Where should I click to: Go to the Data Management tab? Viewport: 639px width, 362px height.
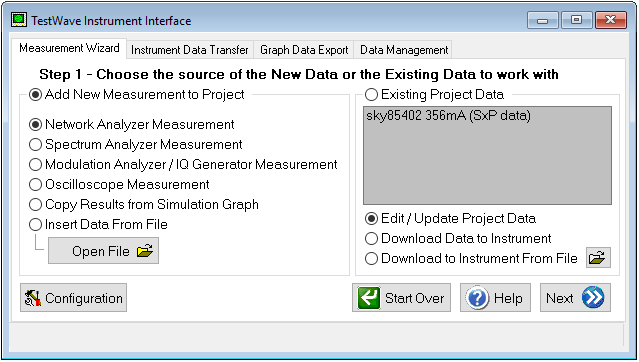pos(404,50)
